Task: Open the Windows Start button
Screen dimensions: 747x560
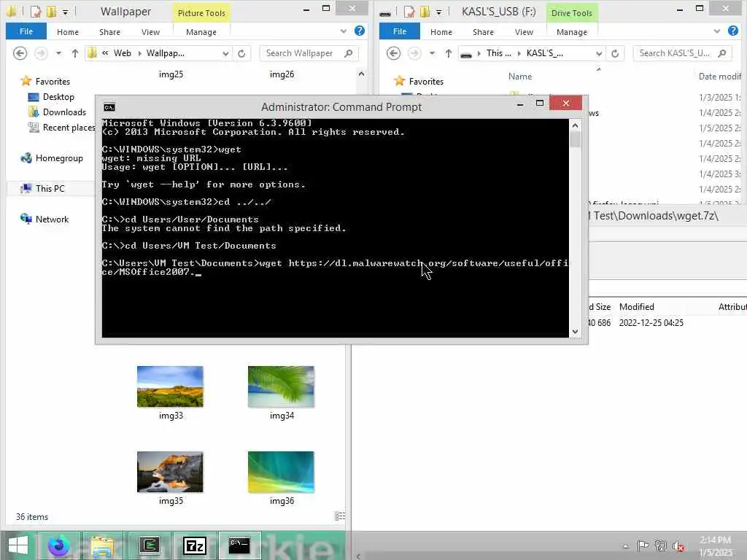Action: click(x=18, y=545)
